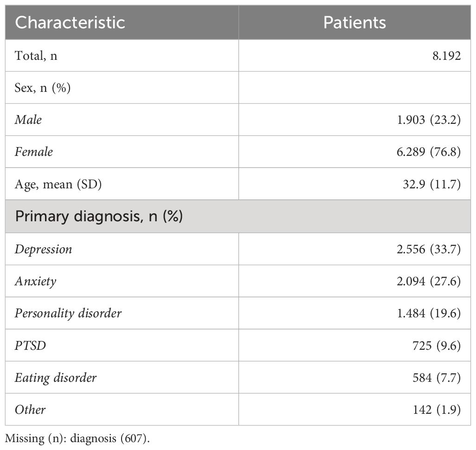Select the Female row label

[x=34, y=152]
